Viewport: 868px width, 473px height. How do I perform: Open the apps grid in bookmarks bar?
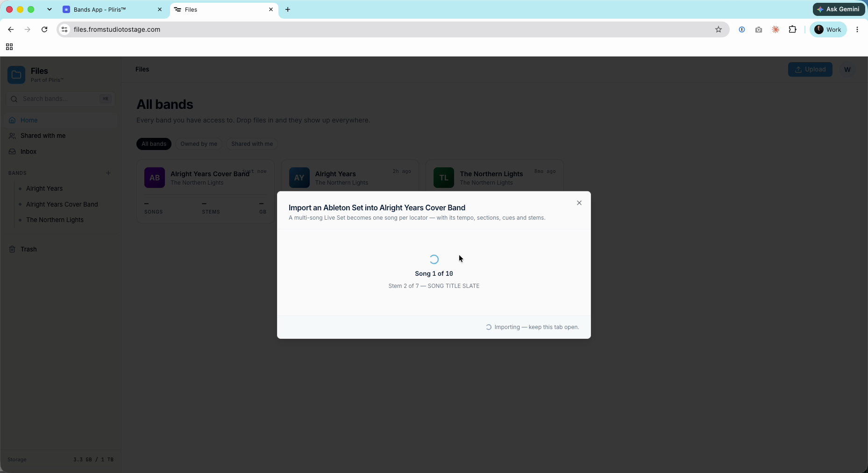tap(9, 47)
